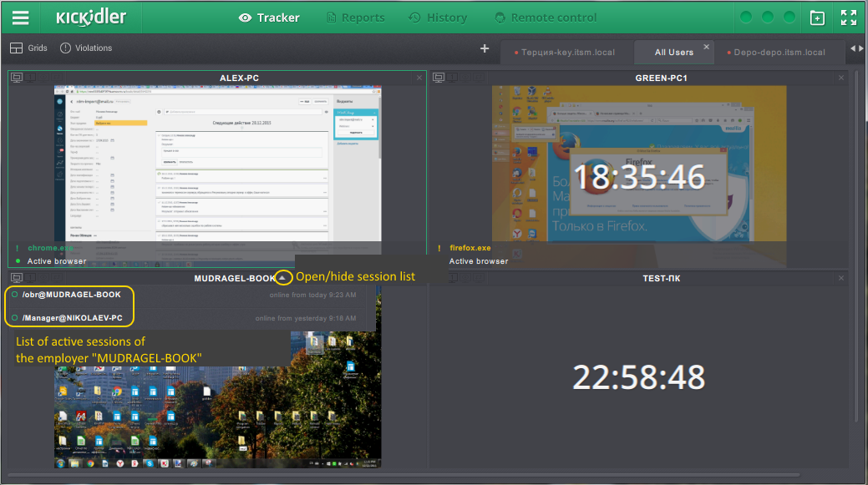Click chrome.exe label in ALEX-PC cell
The height and width of the screenshot is (485, 868).
[x=50, y=248]
